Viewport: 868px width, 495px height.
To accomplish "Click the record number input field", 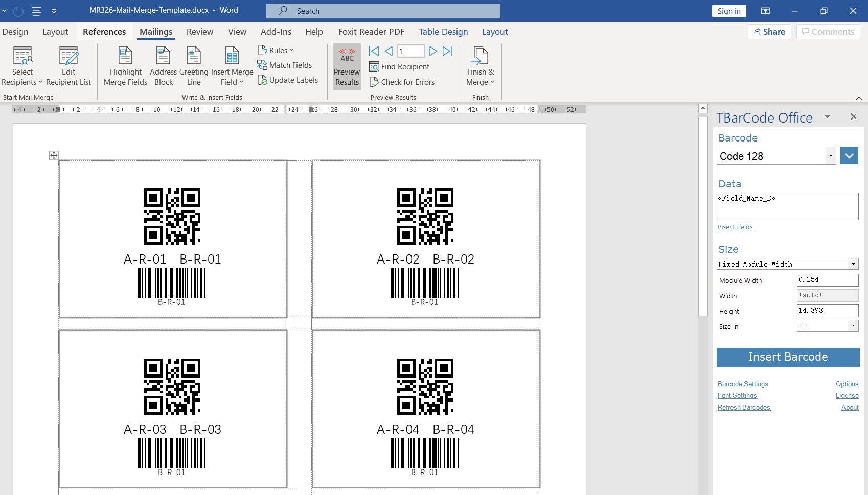I will (x=410, y=51).
